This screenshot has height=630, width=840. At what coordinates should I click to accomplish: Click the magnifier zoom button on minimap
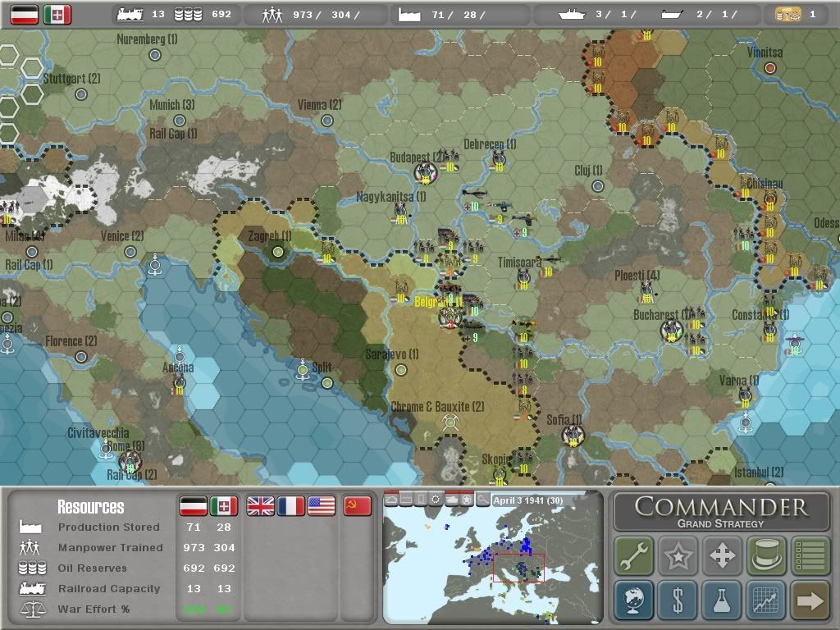482,500
